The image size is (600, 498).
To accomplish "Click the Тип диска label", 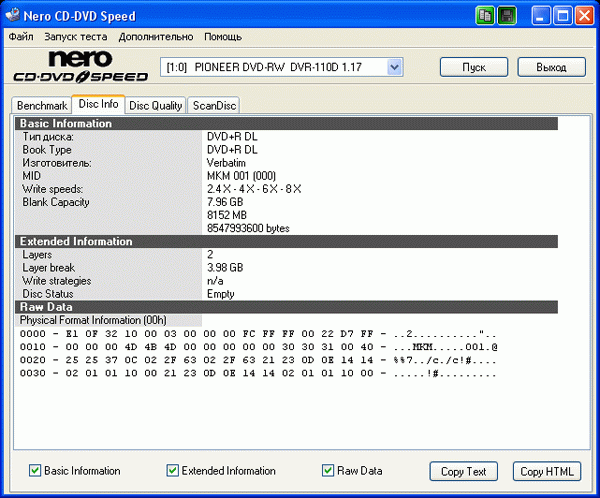I will (x=48, y=137).
